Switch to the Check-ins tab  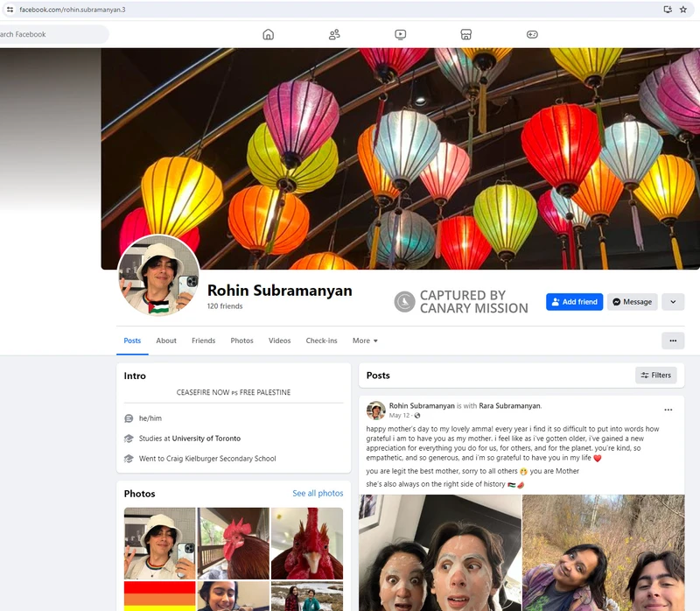321,341
